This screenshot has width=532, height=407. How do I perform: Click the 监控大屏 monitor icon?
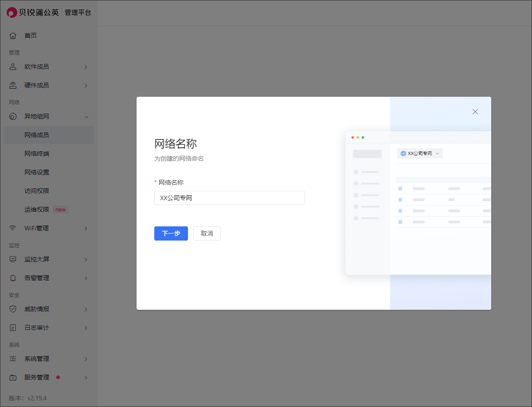pos(13,259)
